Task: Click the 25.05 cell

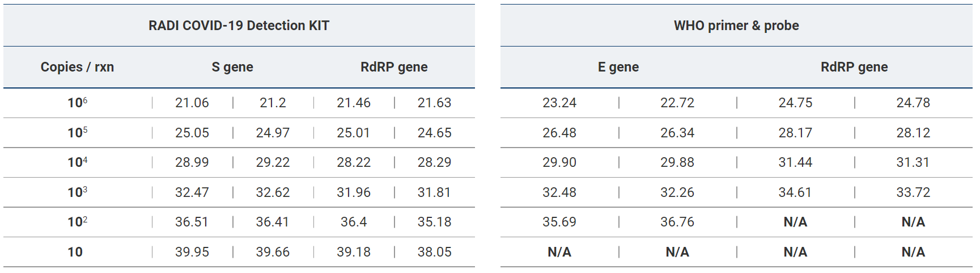Action: click(x=192, y=133)
